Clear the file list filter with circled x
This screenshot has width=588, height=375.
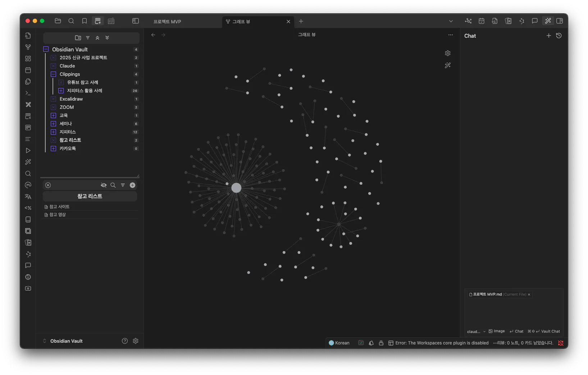point(48,185)
